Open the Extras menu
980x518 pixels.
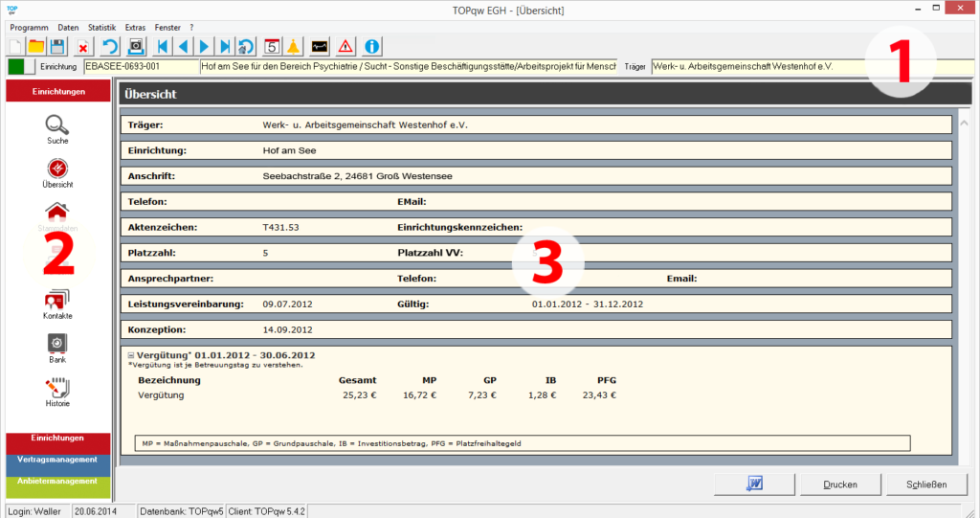point(135,28)
